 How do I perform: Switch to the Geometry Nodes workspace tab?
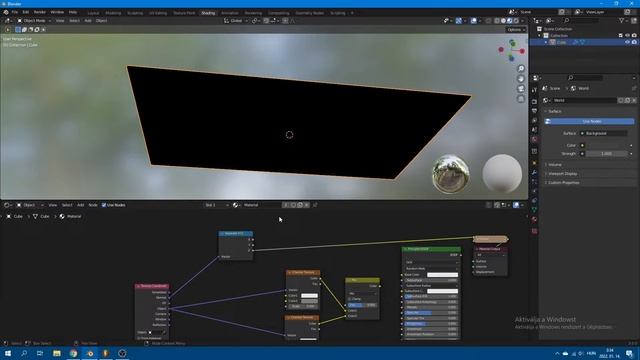pyautogui.click(x=309, y=13)
